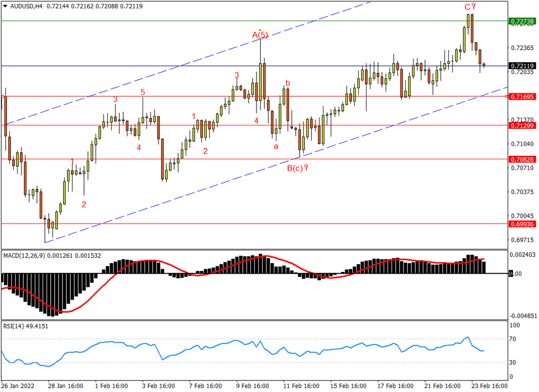Click the AUDUSD,H4 symbol title
The height and width of the screenshot is (392, 539).
(x=27, y=6)
